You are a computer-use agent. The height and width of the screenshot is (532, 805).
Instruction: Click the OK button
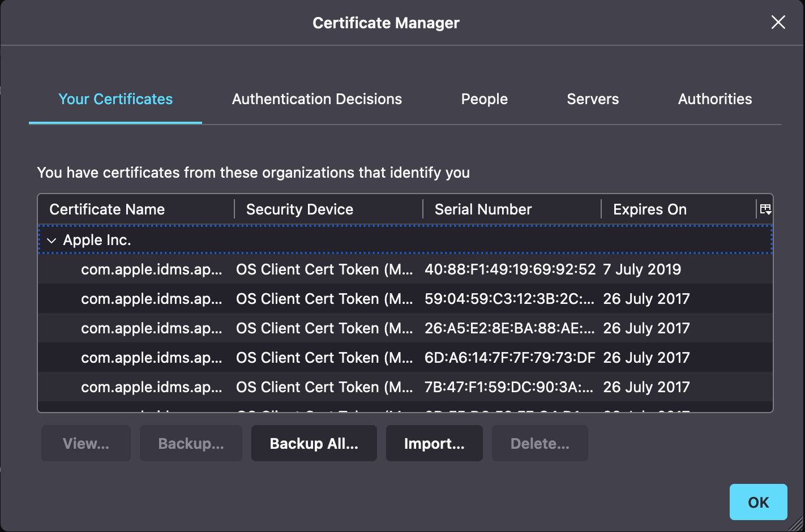tap(758, 502)
